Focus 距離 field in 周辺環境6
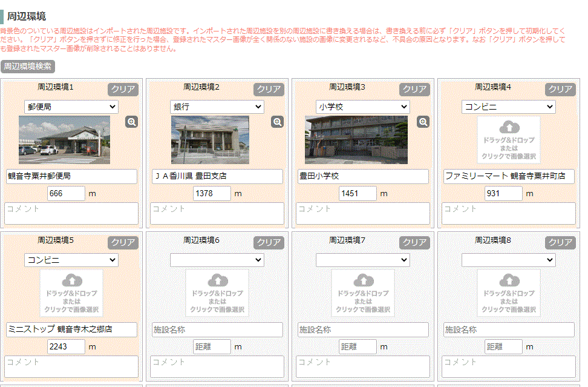 point(212,347)
